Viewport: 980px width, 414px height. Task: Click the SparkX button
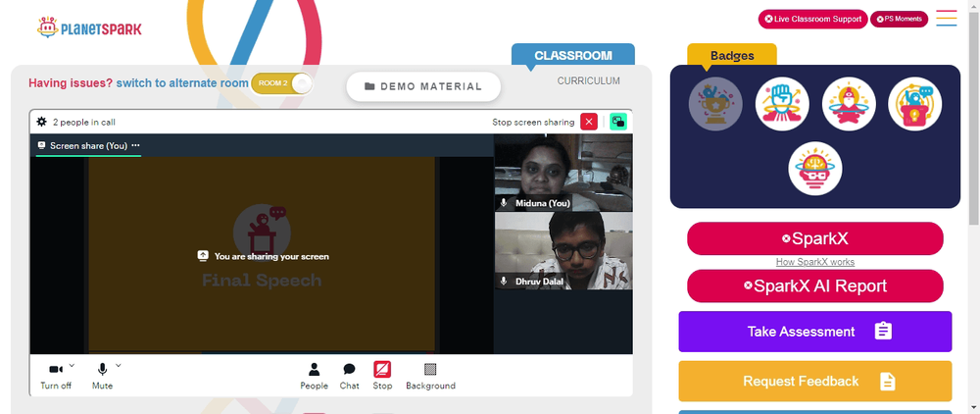[x=815, y=238]
